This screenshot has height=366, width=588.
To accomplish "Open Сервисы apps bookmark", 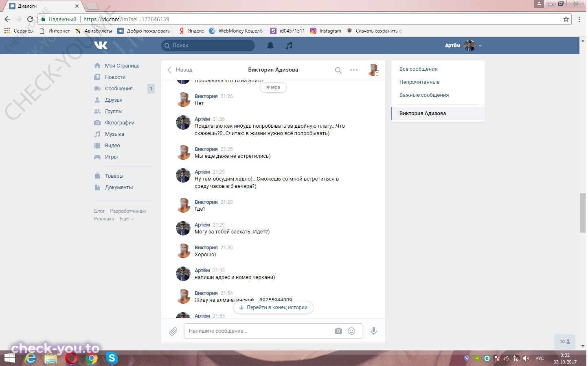I will click(x=19, y=31).
